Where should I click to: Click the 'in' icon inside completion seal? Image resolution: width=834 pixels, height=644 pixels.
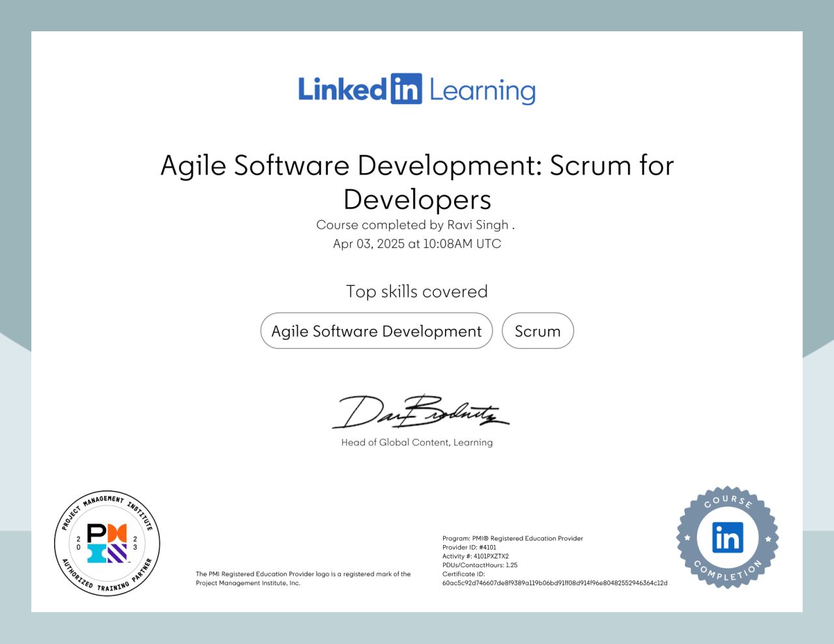(727, 538)
